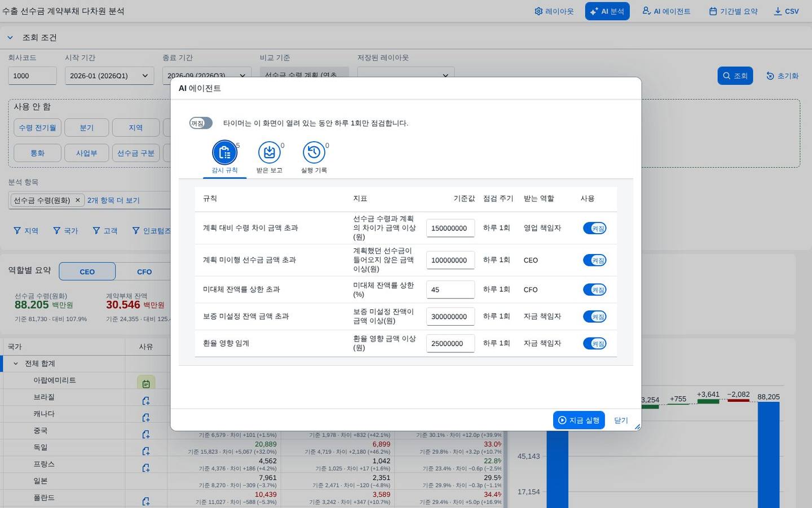Click the 지금 실행 run now button
Image resolution: width=812 pixels, height=508 pixels.
point(579,420)
